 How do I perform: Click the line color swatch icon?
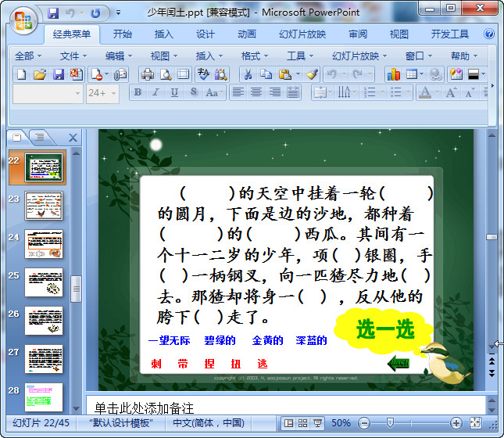tap(474, 74)
